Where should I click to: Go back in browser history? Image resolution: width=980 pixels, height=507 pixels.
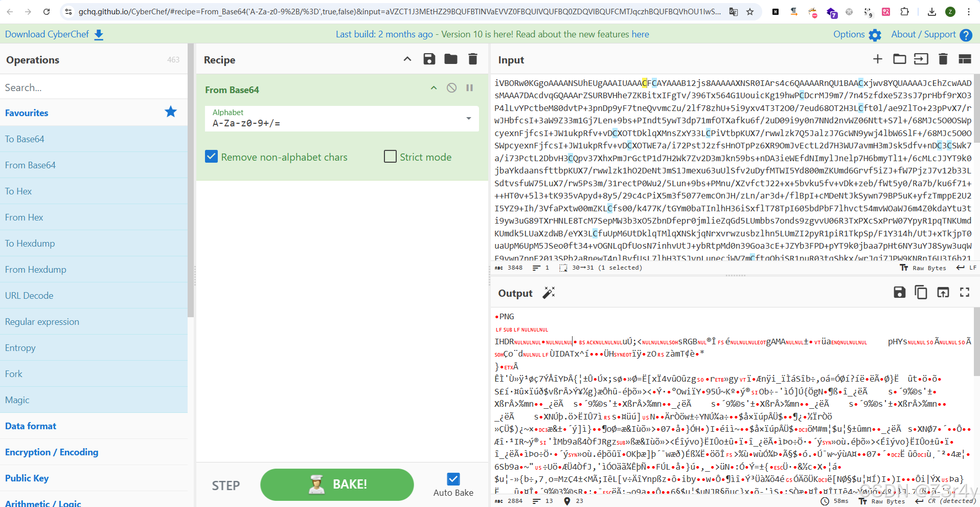(x=11, y=11)
